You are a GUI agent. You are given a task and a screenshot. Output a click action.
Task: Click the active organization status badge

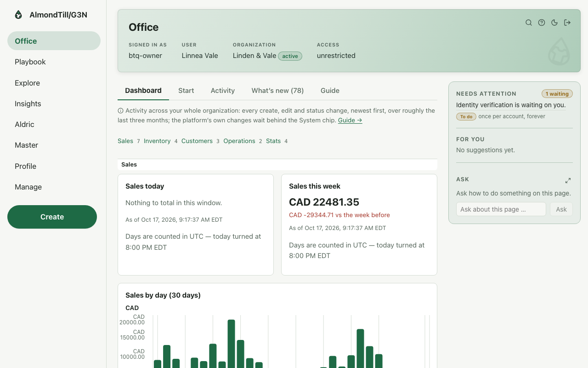[290, 56]
